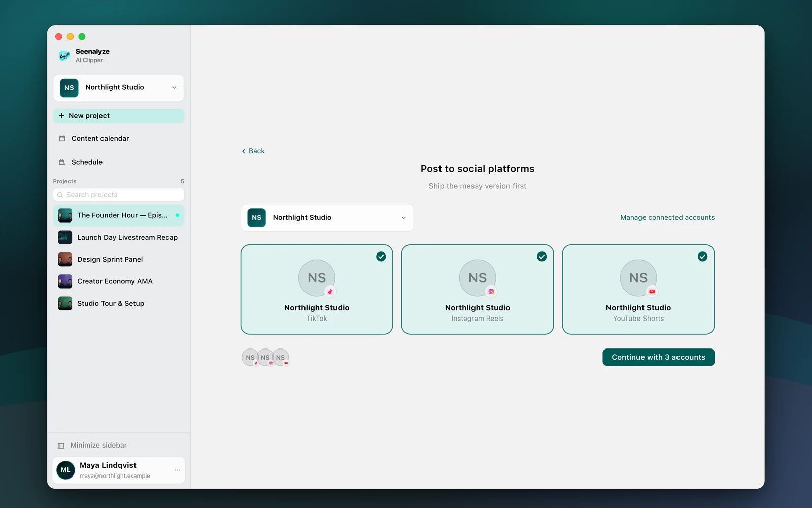Click the Seenalyze app logo icon

(64, 55)
